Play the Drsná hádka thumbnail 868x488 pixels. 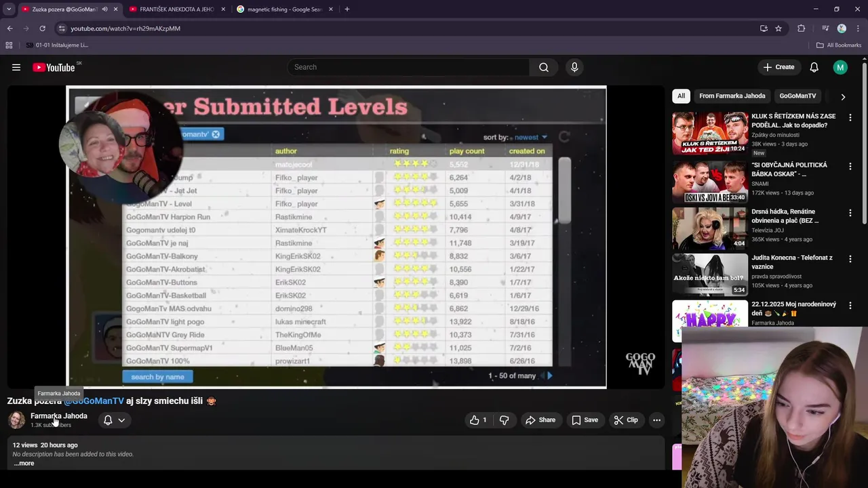[x=710, y=228]
